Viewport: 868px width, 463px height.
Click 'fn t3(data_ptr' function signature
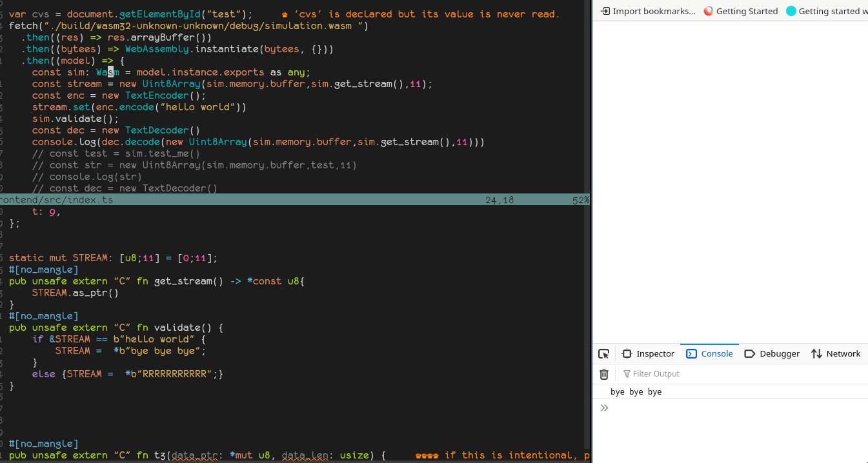[197, 455]
